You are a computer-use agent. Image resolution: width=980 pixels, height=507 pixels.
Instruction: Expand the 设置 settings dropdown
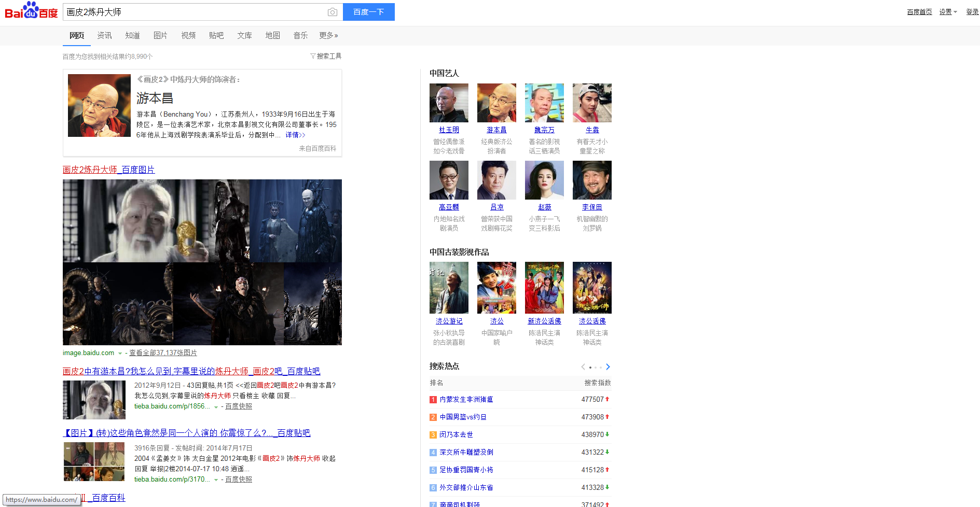[x=948, y=12]
